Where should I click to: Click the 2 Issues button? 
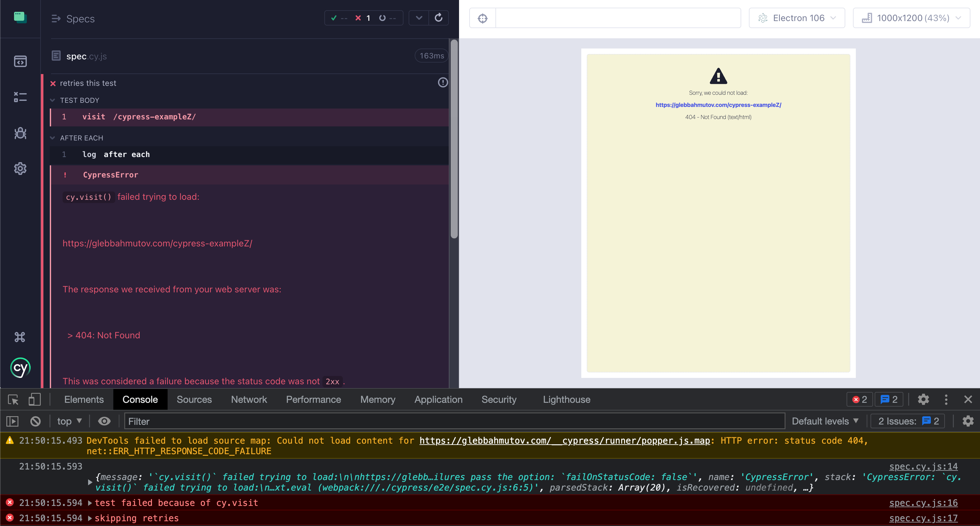point(908,421)
